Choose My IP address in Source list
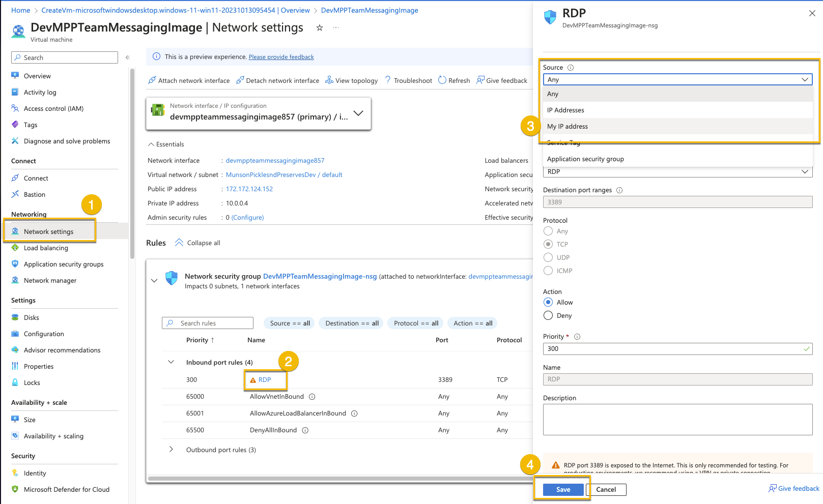Screen dimensions: 823x504 point(677,126)
